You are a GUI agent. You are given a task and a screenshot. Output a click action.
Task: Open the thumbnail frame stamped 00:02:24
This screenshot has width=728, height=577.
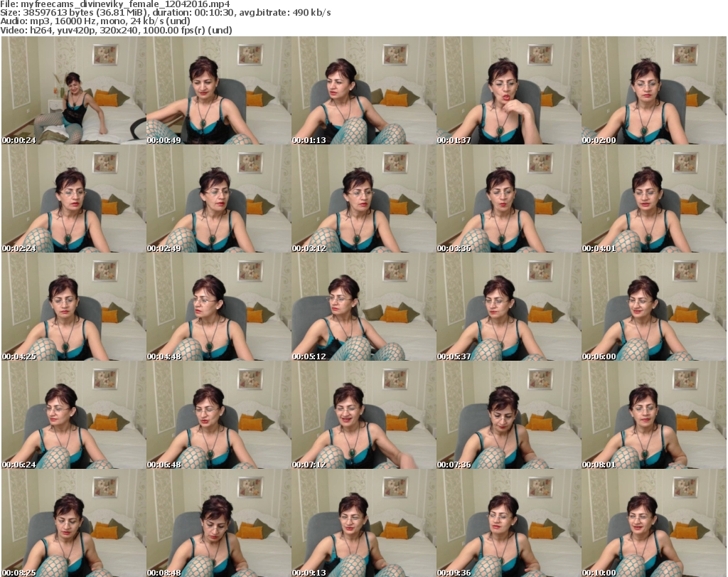click(74, 198)
